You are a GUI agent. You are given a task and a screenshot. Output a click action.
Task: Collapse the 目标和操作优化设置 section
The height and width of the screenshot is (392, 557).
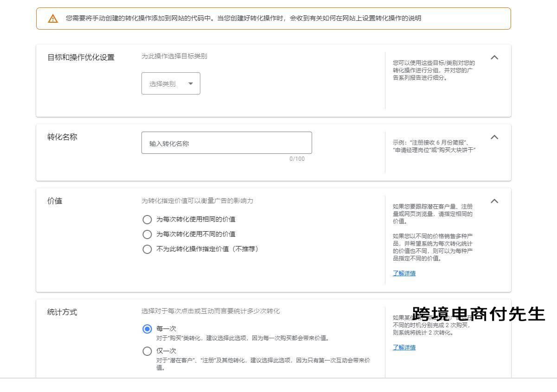[494, 57]
